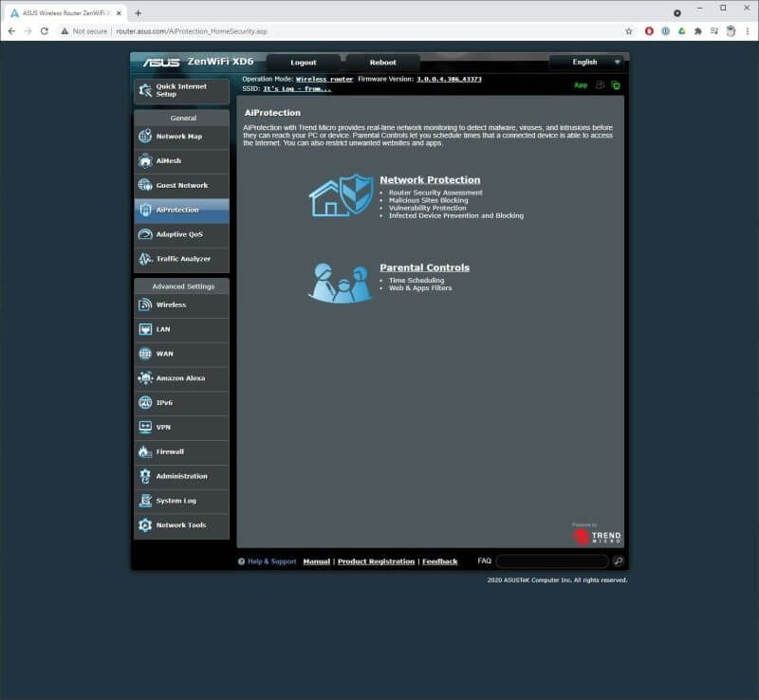Screen dimensions: 759x700
Task: Open the browser extensions puzzle icon
Action: pos(697,31)
